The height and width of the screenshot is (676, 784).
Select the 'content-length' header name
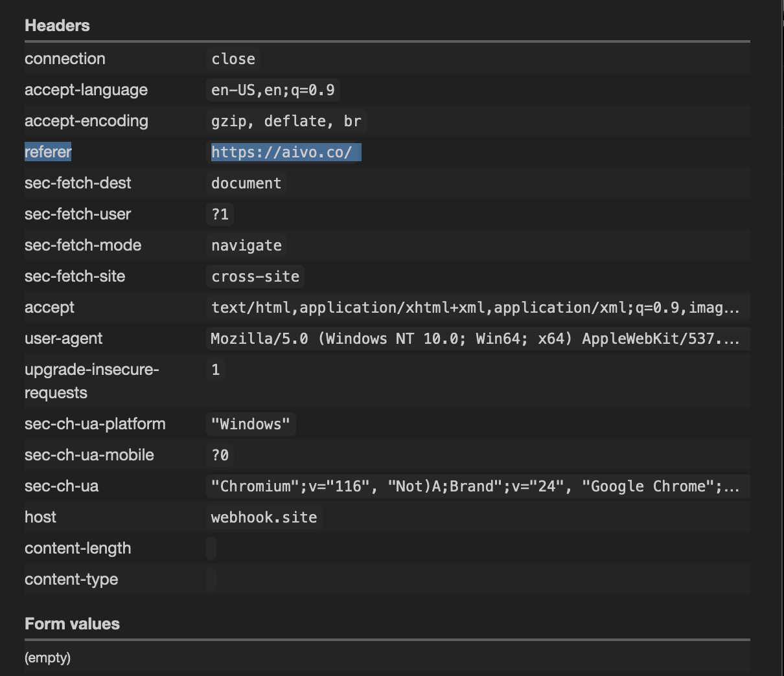click(78, 548)
